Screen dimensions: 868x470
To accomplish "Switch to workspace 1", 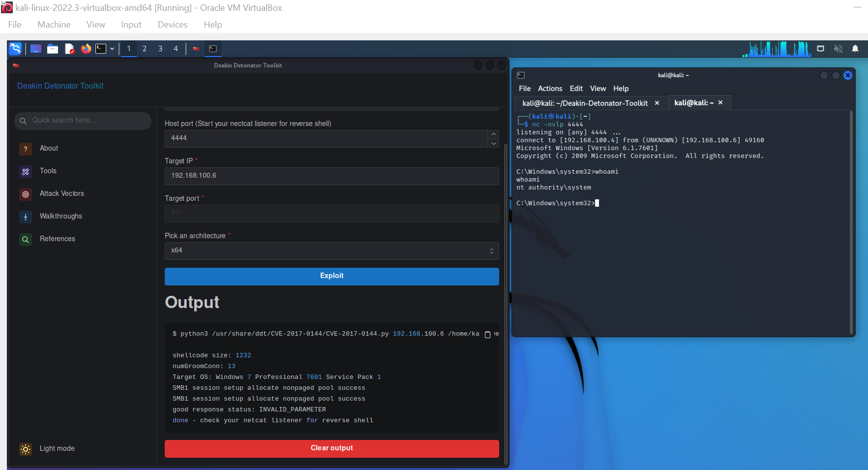I will [129, 49].
